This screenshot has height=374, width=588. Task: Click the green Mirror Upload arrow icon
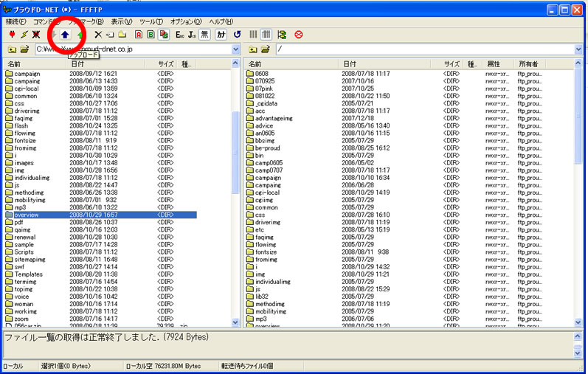[80, 35]
